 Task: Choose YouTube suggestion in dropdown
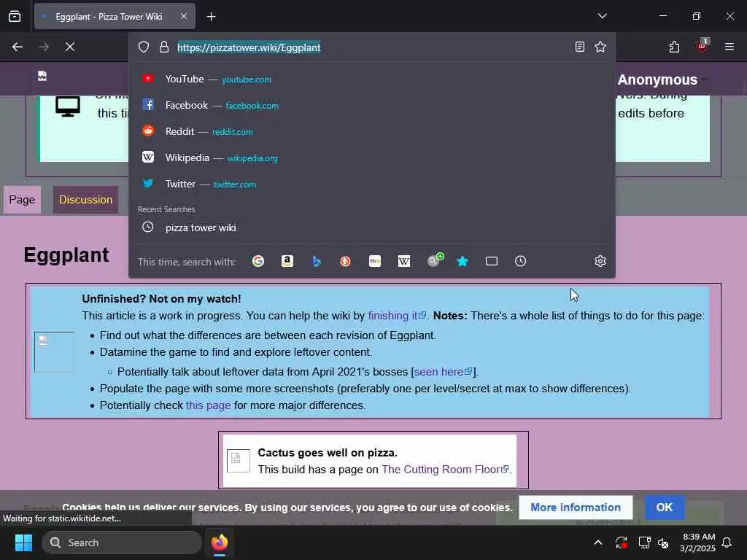tap(371, 79)
